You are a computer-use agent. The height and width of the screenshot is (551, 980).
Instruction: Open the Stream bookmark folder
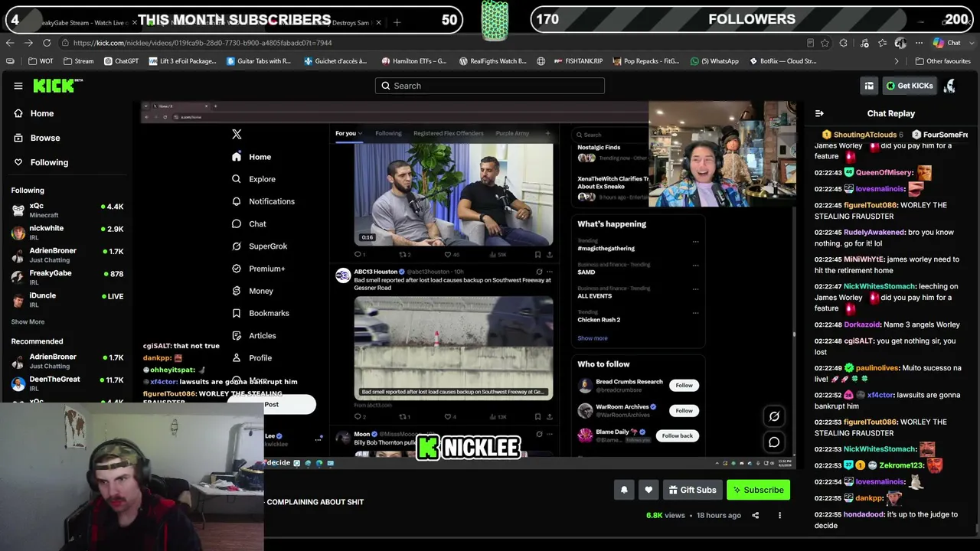point(79,61)
